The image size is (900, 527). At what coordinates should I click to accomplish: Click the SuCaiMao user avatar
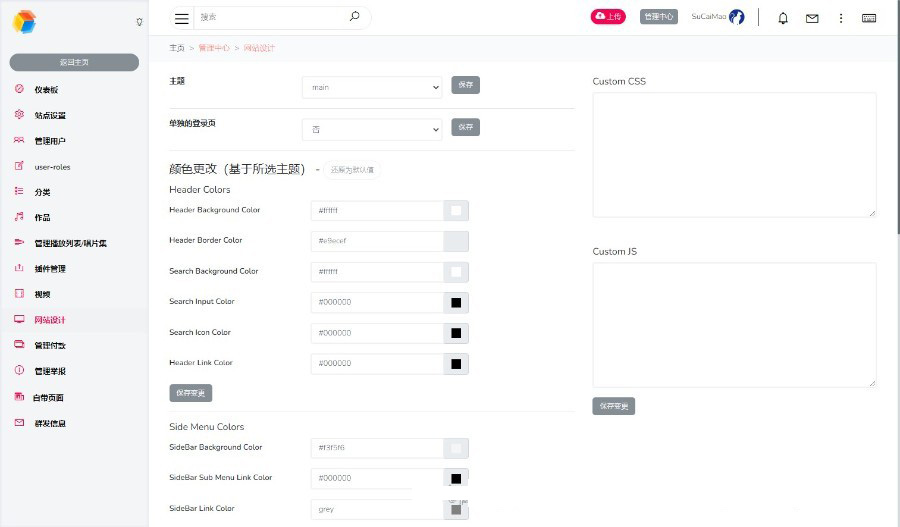point(737,17)
